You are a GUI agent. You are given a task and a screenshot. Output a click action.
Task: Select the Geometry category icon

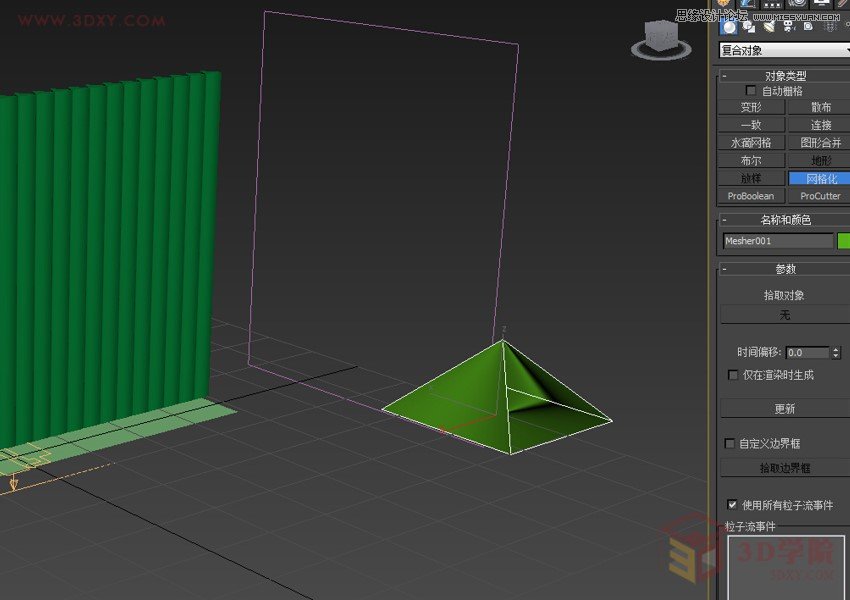[729, 27]
